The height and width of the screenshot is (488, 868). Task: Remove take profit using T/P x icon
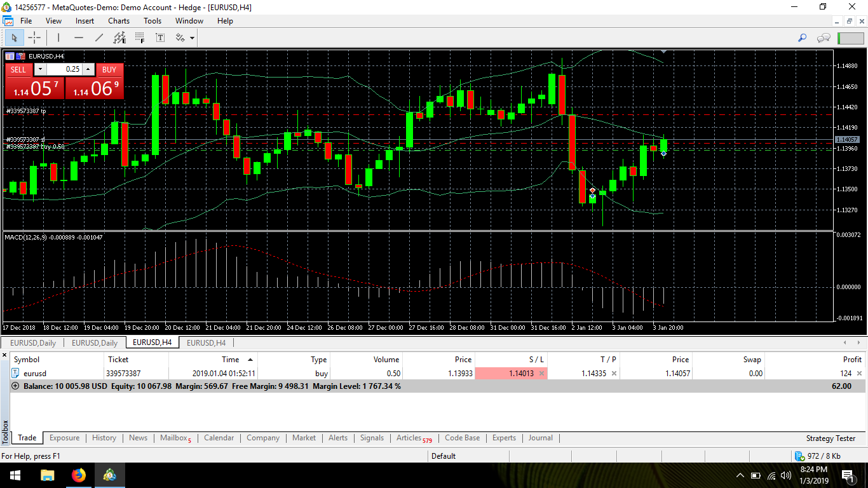tap(614, 374)
